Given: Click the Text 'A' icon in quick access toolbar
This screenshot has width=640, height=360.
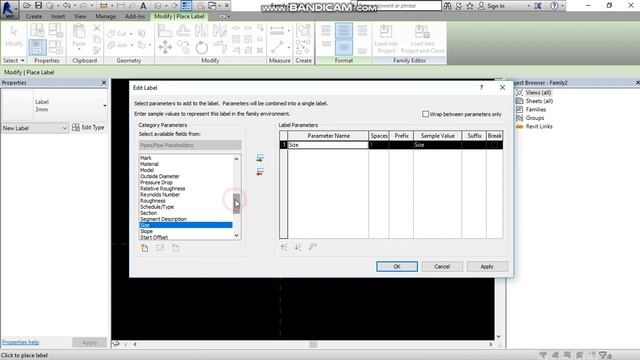Looking at the screenshot, I should point(143,6).
